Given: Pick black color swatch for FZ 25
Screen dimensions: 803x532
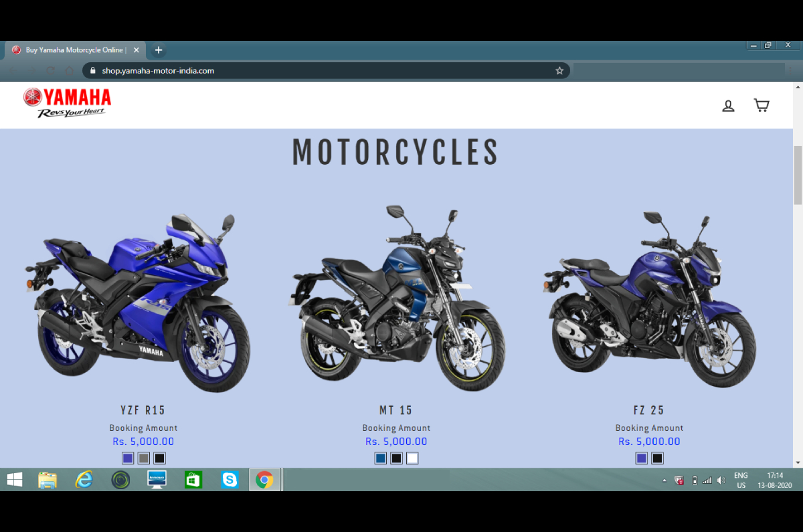Looking at the screenshot, I should click(658, 458).
